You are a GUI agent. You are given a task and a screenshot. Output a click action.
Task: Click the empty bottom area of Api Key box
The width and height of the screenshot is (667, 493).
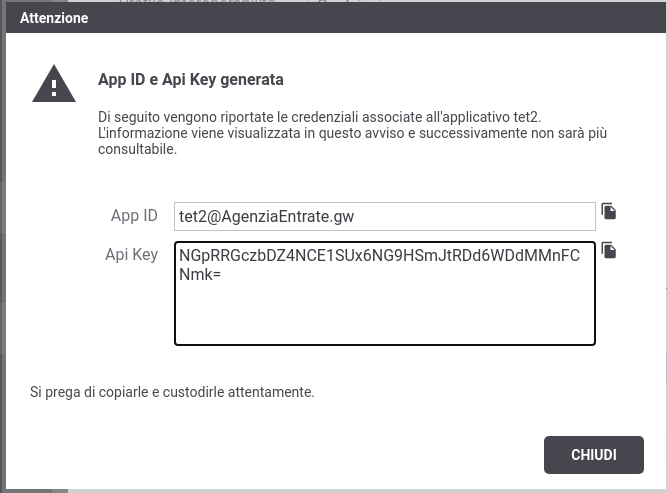(x=385, y=315)
